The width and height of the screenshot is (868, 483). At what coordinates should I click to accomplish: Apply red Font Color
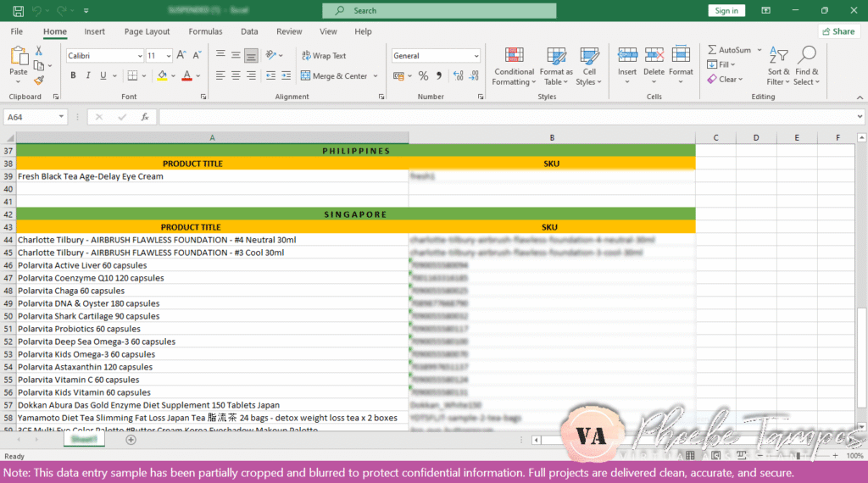click(187, 75)
